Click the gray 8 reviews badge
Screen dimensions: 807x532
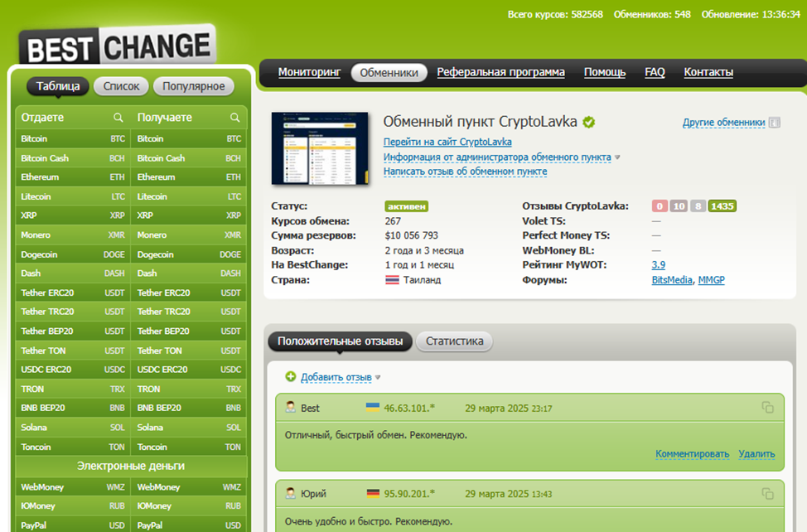698,206
